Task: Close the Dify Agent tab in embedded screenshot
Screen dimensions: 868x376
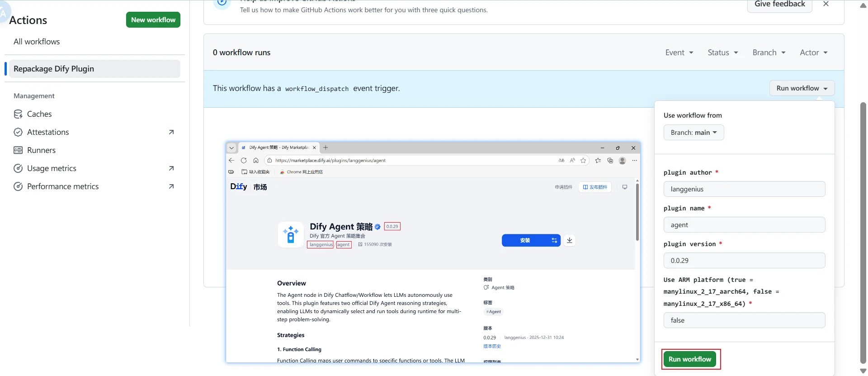Action: 314,148
